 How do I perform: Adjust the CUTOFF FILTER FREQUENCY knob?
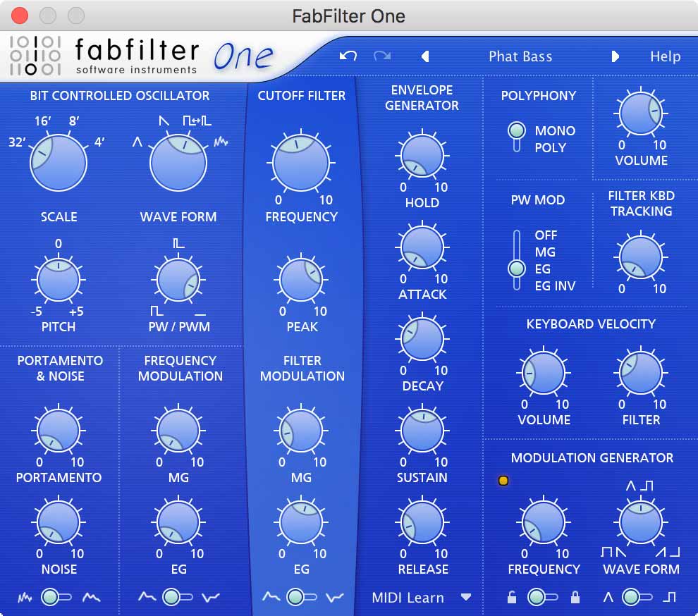coord(300,162)
